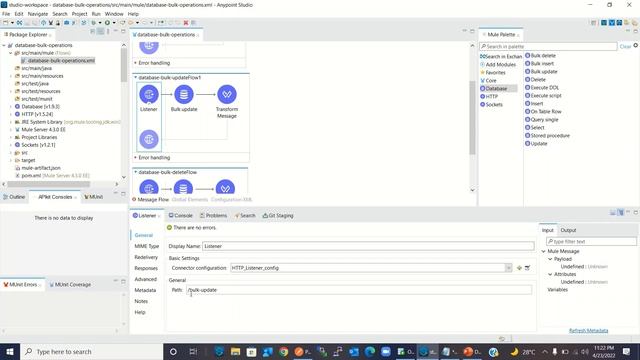Collapse the Mule Message metadata node
The image size is (640, 360).
point(543,251)
